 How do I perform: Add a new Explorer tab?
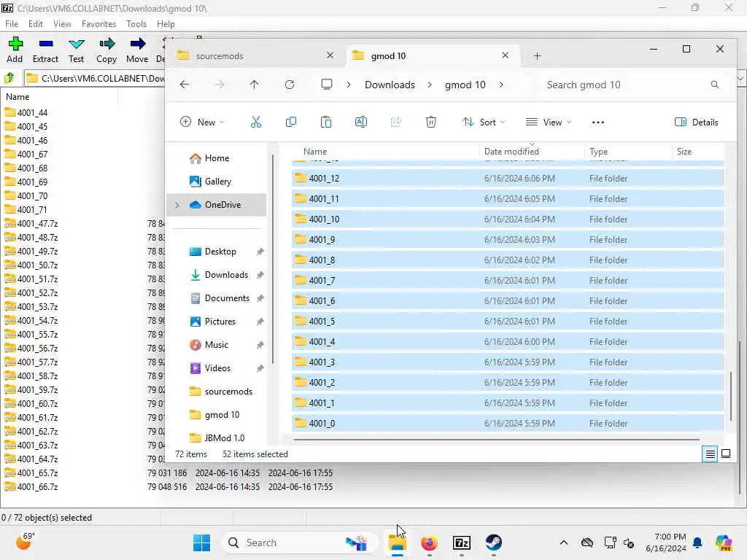click(x=538, y=56)
